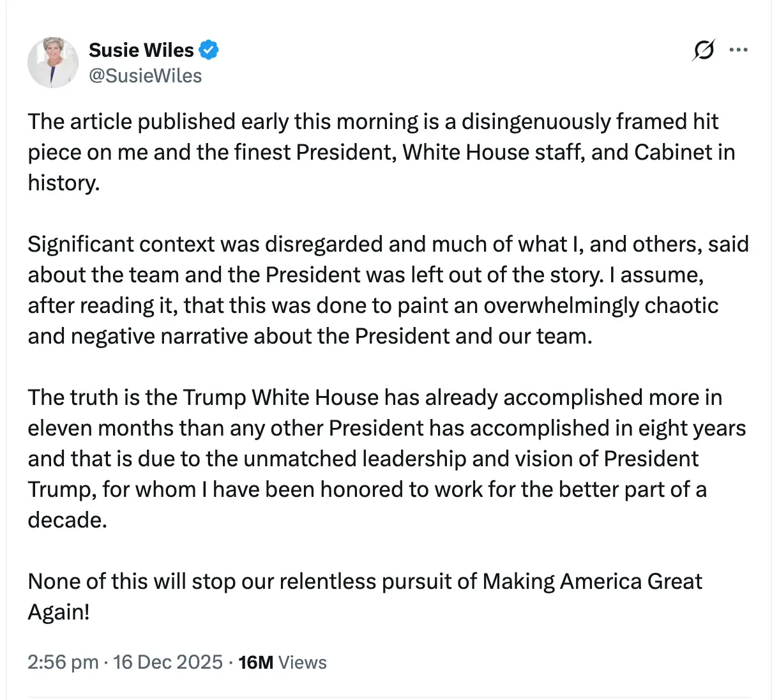Open the Susie Wiles display name link

(142, 50)
